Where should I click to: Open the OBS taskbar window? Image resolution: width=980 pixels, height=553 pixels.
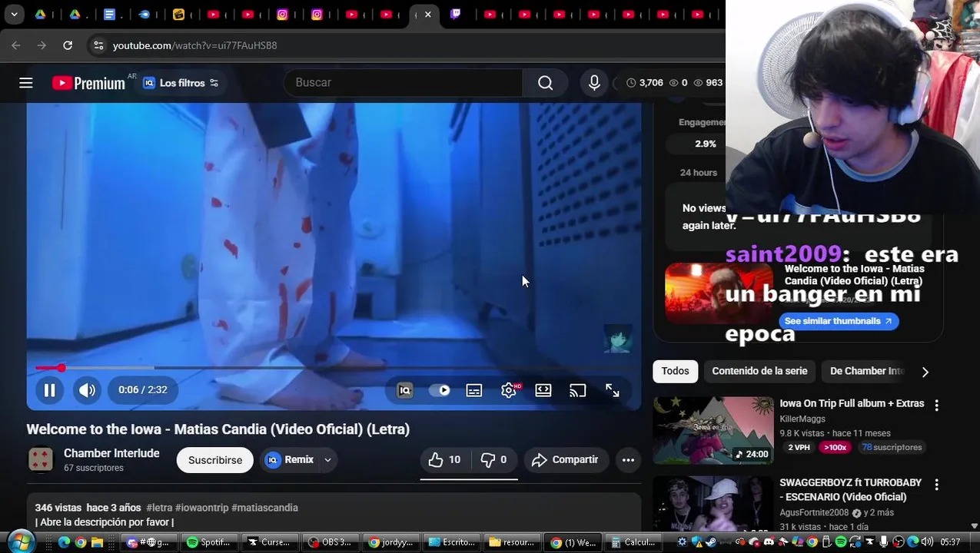pos(331,542)
